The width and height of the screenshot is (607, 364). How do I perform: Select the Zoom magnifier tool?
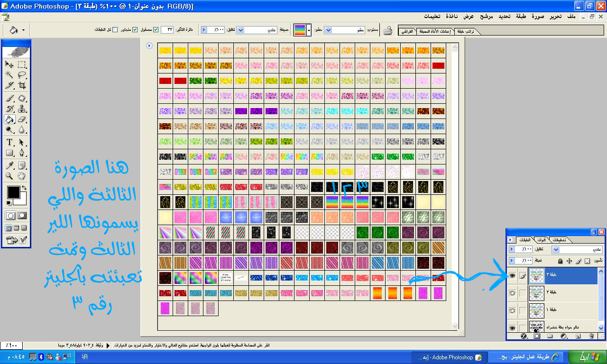9,176
